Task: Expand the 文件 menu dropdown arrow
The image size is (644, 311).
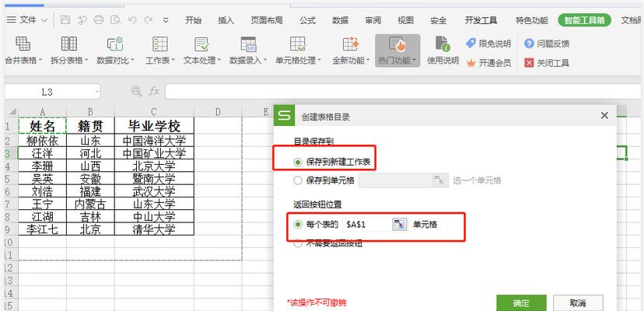Action: [x=44, y=20]
